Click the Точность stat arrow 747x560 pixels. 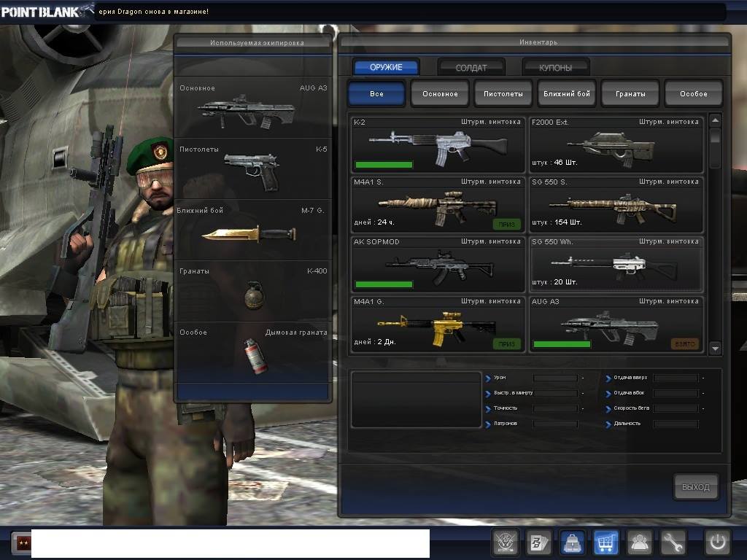click(x=488, y=409)
